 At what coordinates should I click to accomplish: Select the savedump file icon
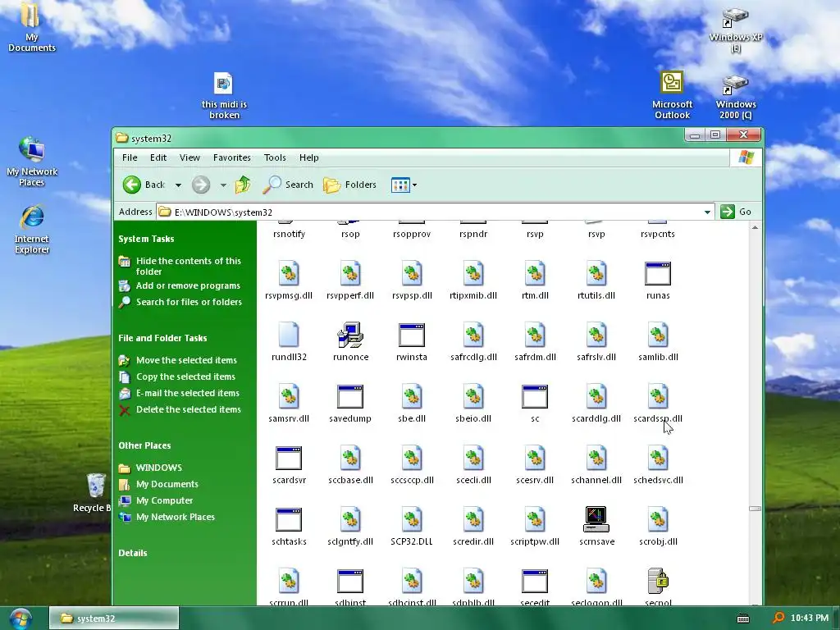[350, 397]
